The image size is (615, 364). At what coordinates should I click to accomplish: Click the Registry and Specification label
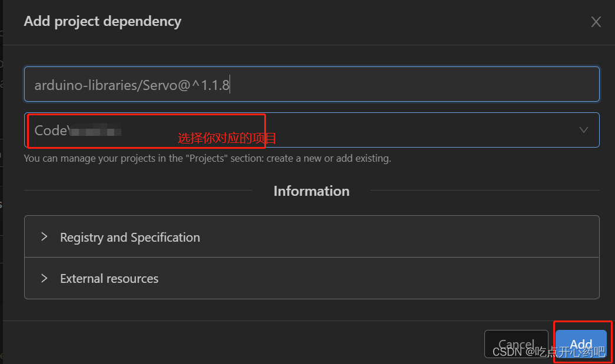coord(129,237)
